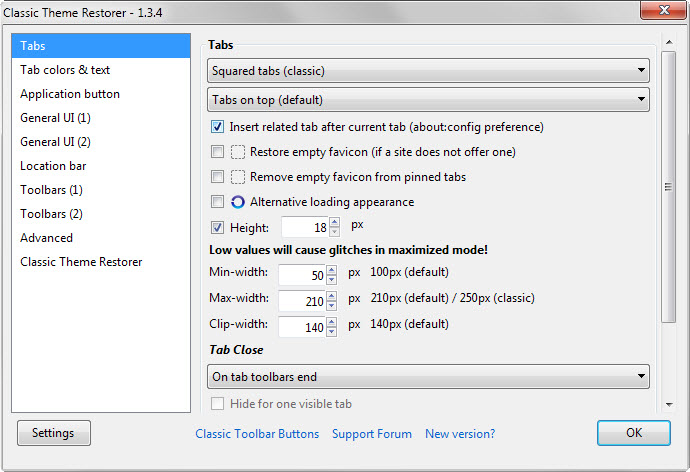This screenshot has height=472, width=690.
Task: Select the Tabs category
Action: (101, 46)
